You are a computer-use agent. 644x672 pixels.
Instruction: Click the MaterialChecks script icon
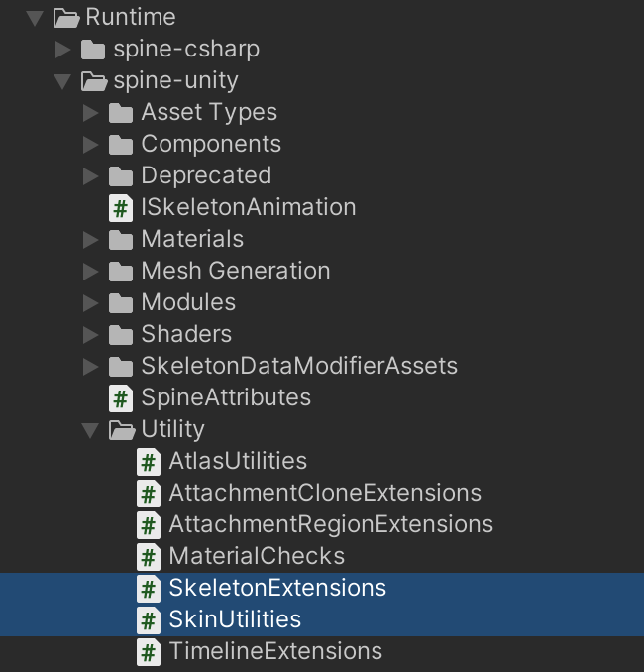(x=149, y=557)
